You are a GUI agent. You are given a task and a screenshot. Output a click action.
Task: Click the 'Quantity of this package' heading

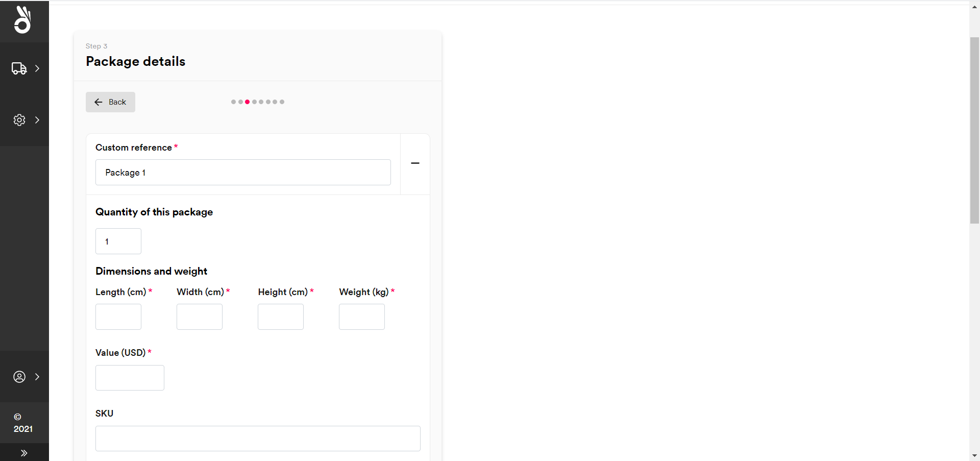154,212
